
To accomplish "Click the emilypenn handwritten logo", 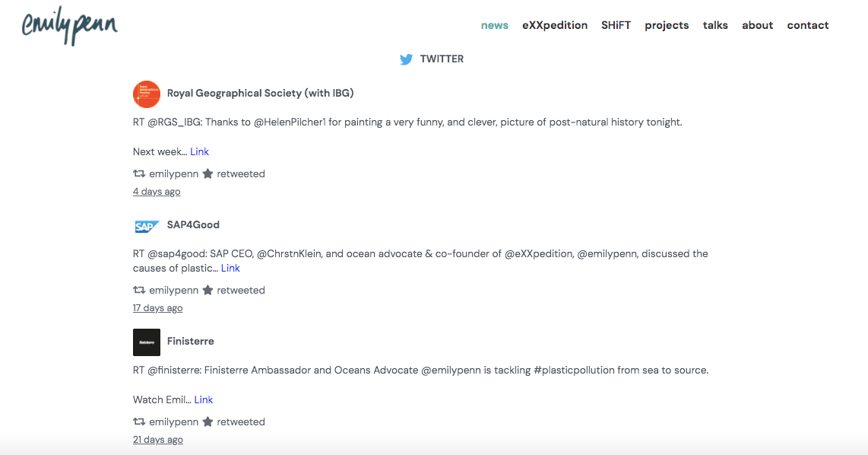I will 69,25.
